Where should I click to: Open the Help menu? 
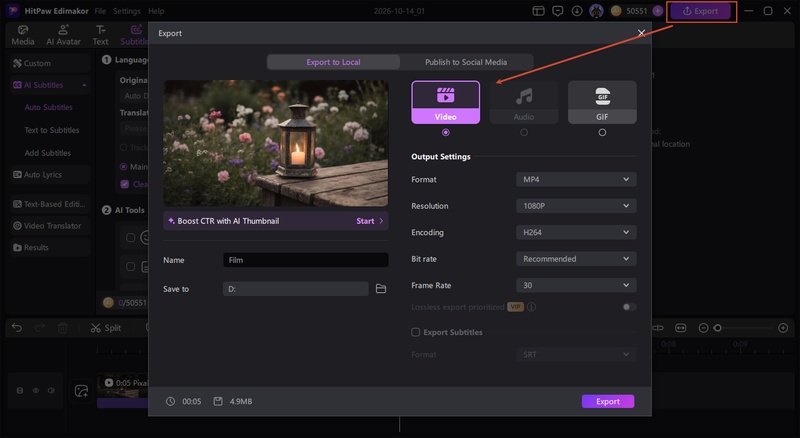[156, 11]
